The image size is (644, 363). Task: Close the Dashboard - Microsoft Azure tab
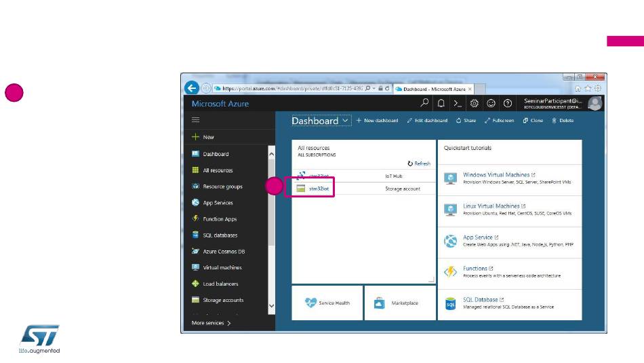(470, 89)
